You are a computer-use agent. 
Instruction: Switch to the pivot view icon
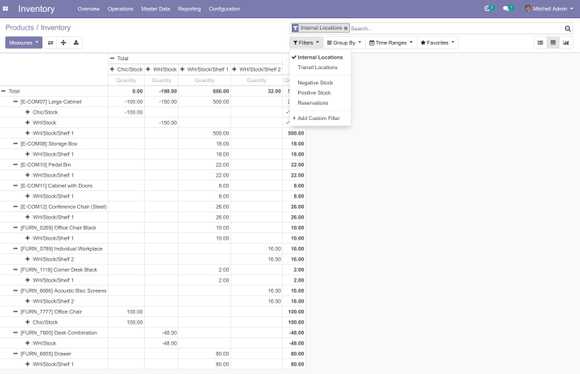tap(553, 43)
